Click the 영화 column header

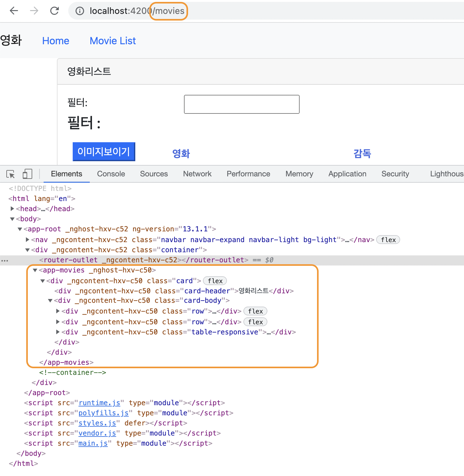click(181, 154)
